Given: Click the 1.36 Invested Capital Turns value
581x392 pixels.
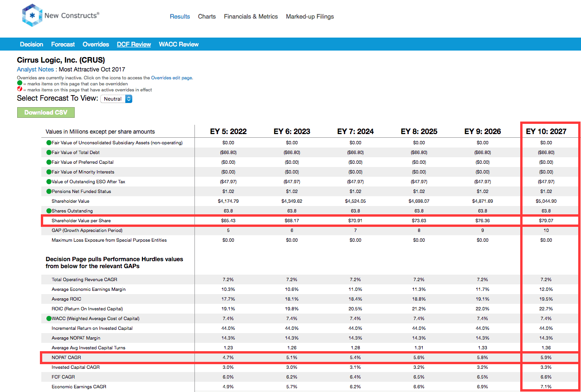Looking at the screenshot, I should (x=546, y=348).
